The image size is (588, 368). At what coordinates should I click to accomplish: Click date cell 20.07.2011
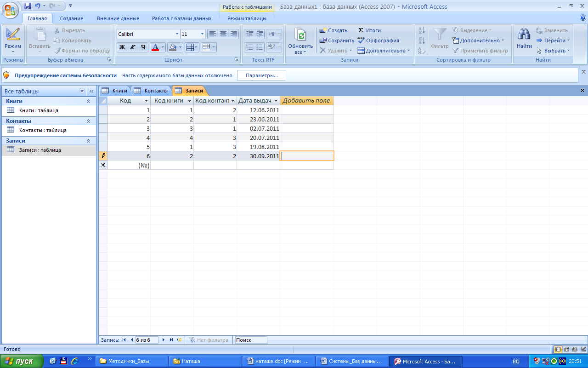258,138
